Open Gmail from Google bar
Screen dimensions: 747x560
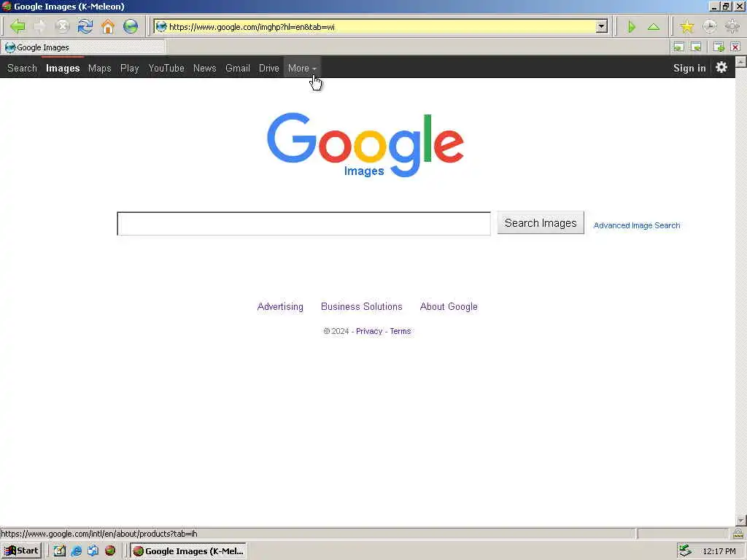tap(238, 68)
